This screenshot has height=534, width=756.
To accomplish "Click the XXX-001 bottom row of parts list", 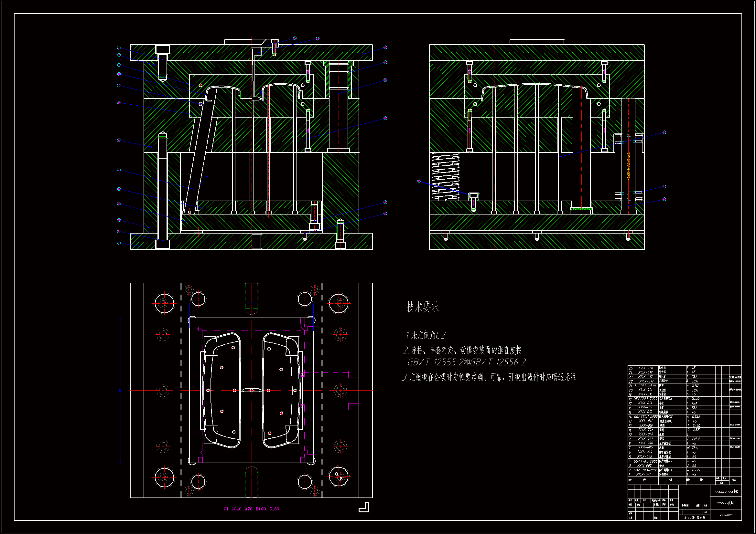I will [643, 474].
